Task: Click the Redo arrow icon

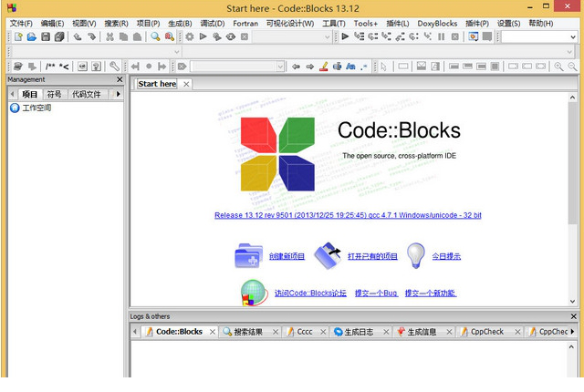Action: [91, 36]
